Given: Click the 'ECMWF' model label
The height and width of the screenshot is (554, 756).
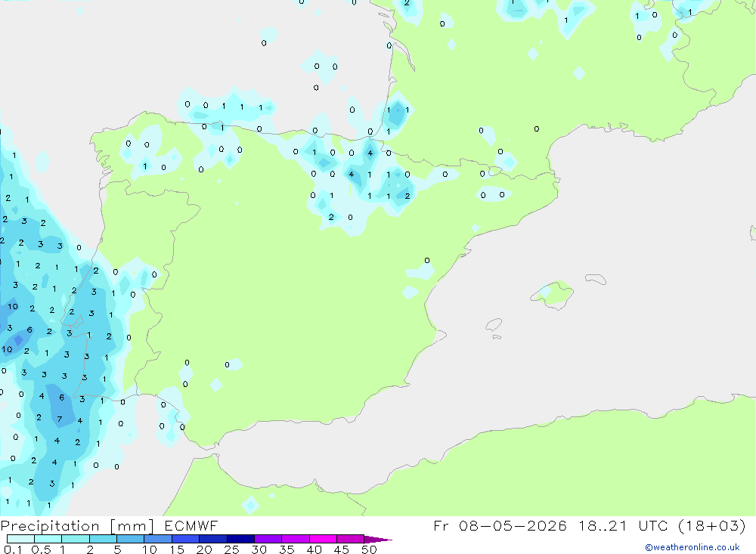Looking at the screenshot, I should click(191, 525).
